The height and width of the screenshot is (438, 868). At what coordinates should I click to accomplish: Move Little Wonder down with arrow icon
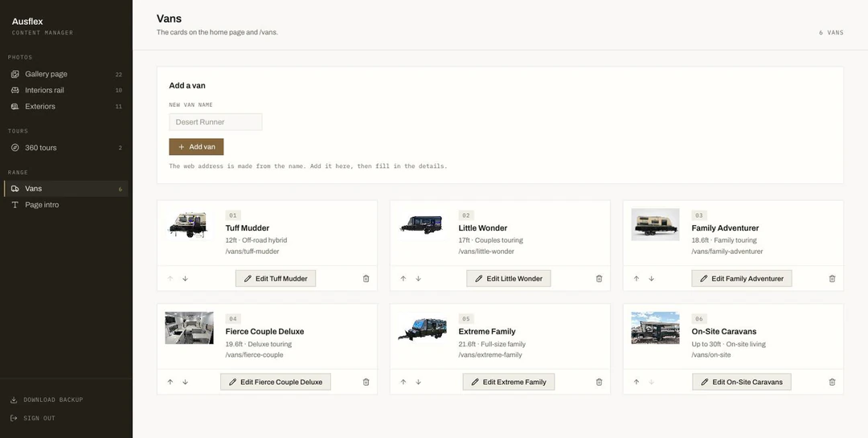(419, 279)
